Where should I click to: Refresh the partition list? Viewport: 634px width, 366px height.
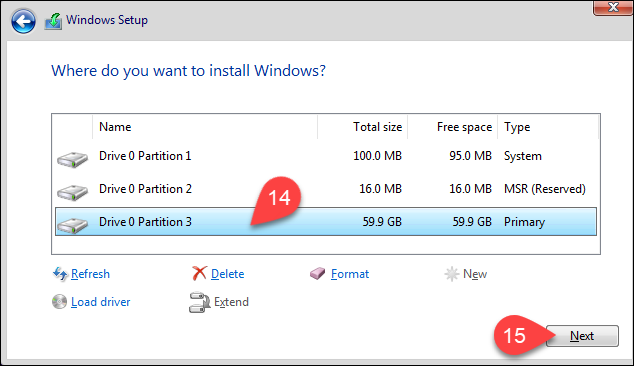[90, 274]
